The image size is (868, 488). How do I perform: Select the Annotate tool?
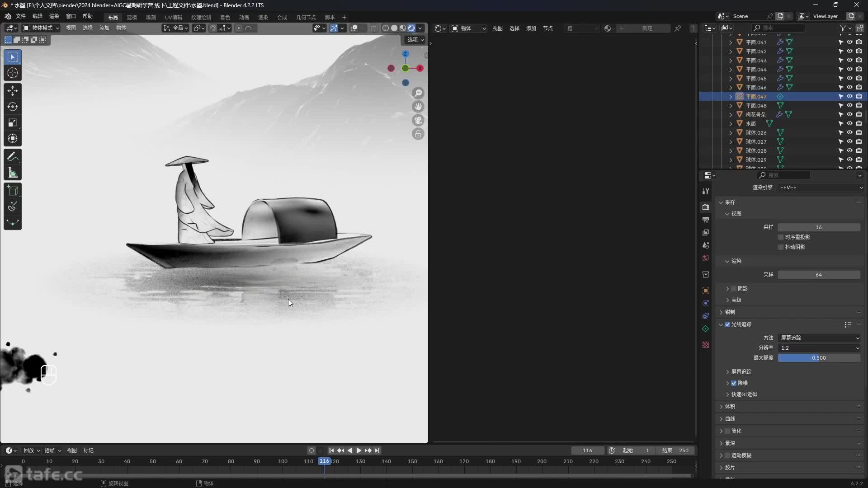(13, 157)
